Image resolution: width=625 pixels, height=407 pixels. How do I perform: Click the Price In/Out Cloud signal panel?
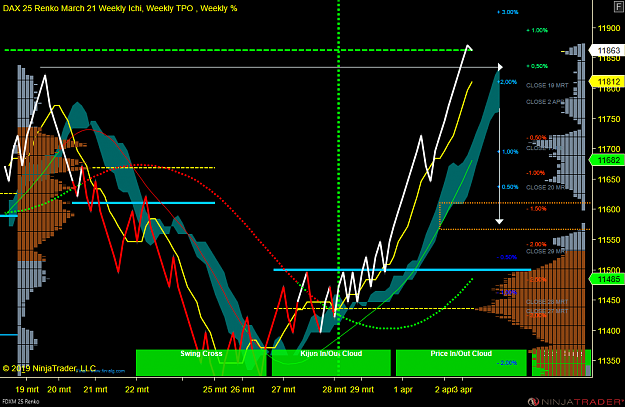pyautogui.click(x=461, y=363)
